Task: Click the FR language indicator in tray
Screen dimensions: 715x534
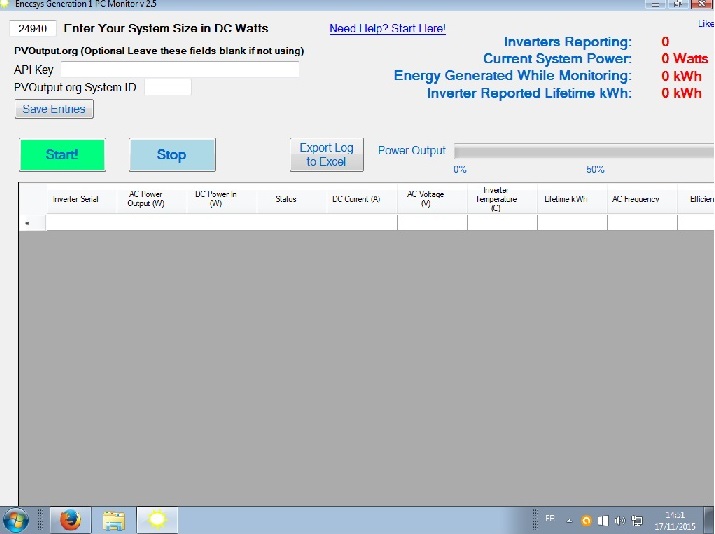Action: (549, 518)
